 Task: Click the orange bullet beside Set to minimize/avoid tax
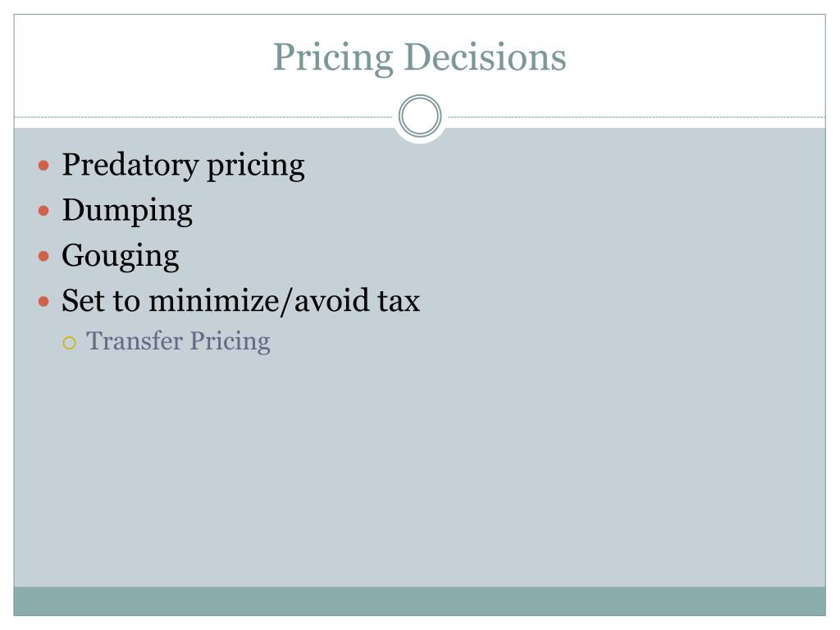tap(44, 302)
